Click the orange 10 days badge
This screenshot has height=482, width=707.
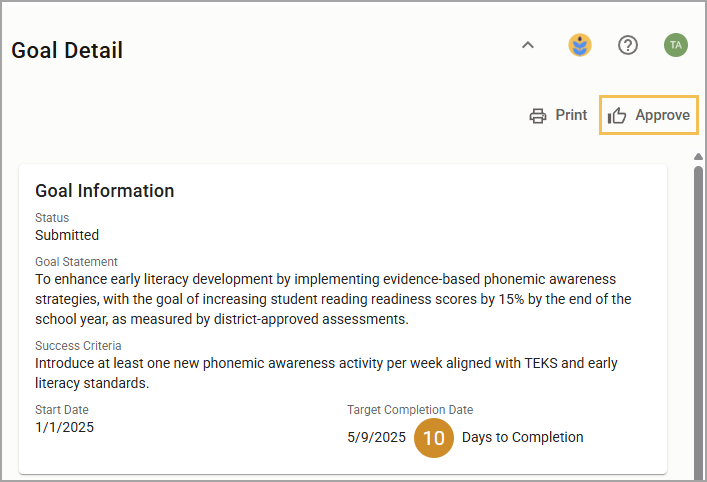click(434, 438)
